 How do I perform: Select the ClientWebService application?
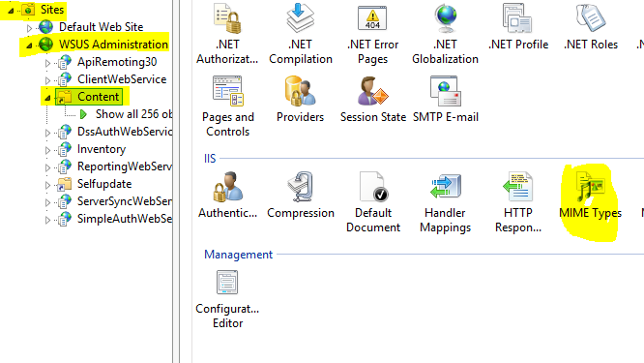[122, 79]
